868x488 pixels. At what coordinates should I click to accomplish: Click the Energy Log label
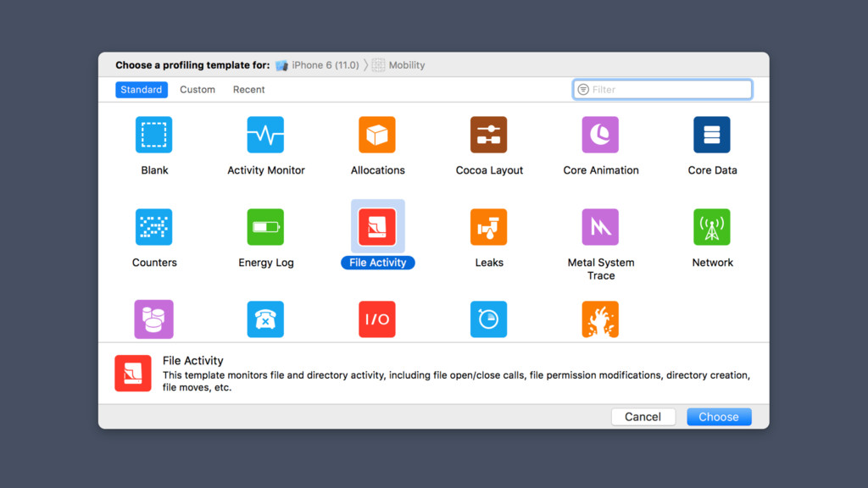point(265,263)
